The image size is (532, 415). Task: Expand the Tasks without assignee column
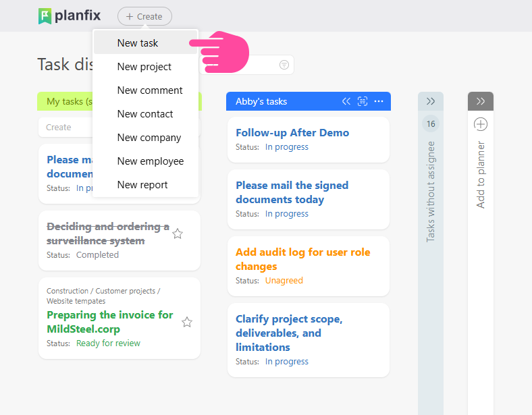coord(431,101)
